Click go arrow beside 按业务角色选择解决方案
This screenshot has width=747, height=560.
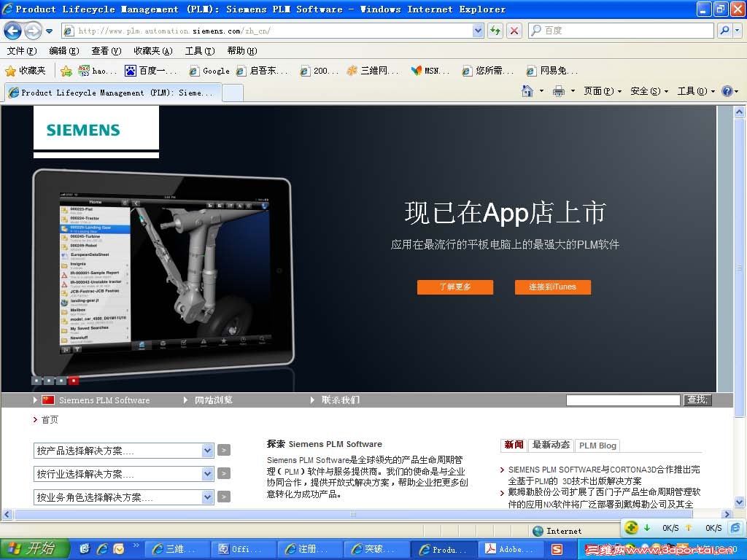pyautogui.click(x=224, y=497)
